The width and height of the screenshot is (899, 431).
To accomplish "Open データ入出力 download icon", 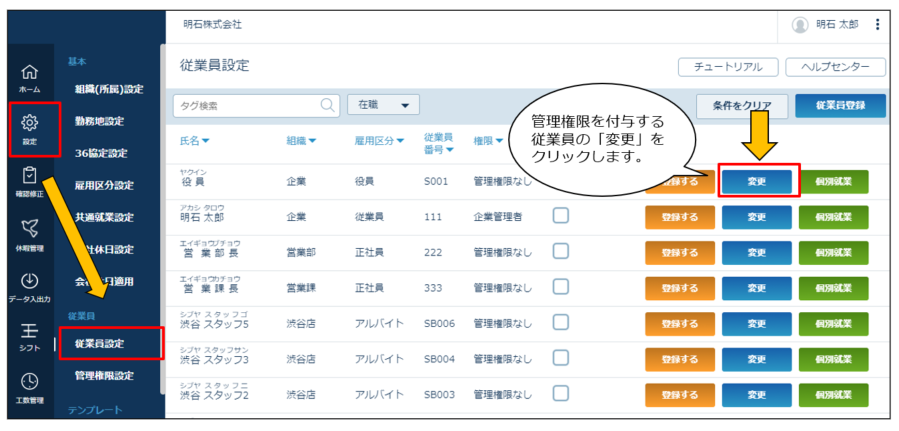I will click(x=30, y=281).
